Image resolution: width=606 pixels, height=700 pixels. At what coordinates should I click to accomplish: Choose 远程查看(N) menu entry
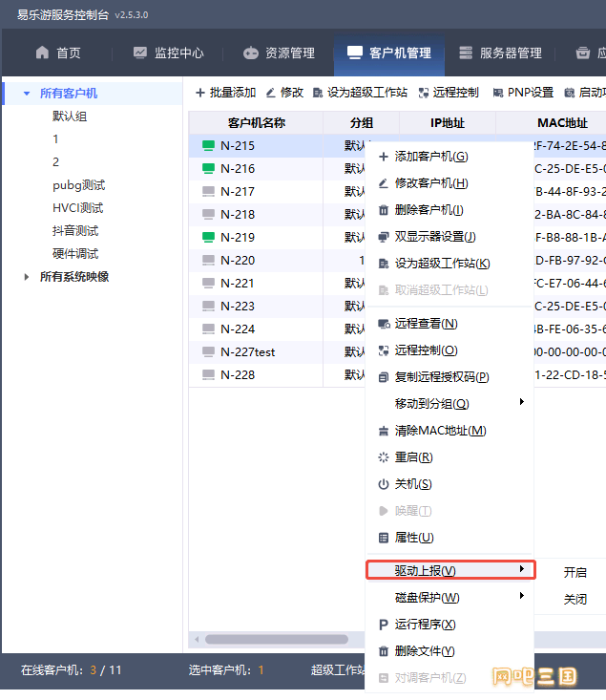(x=449, y=324)
